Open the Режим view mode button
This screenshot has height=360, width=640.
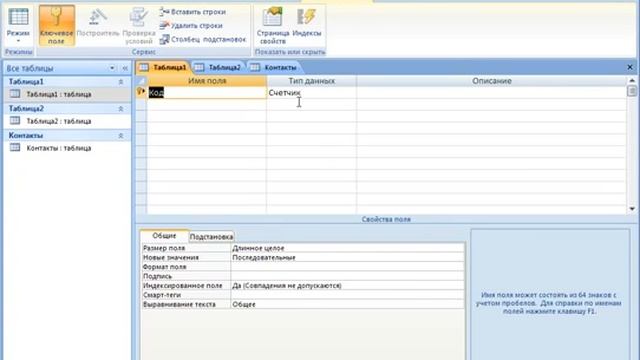pyautogui.click(x=18, y=24)
